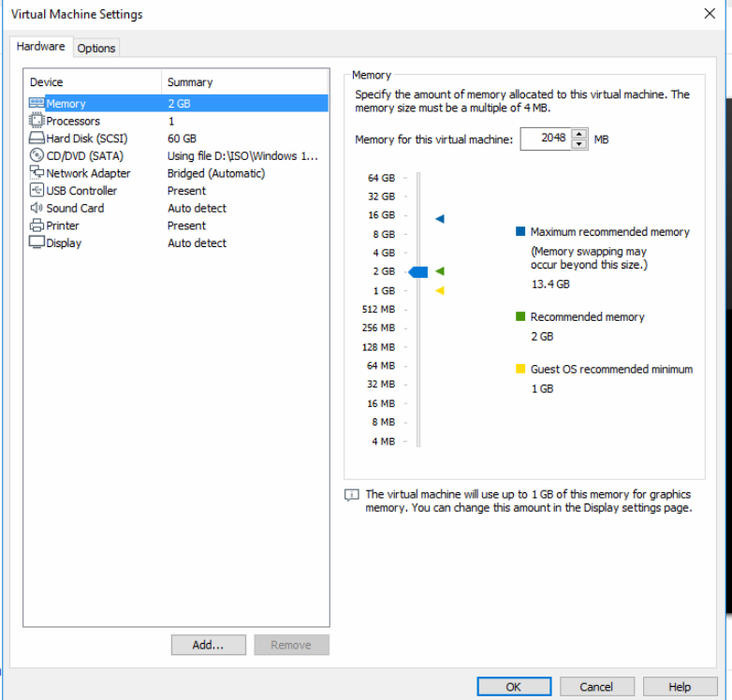Select the CD/DVD (SATA) disc icon
Viewport: 732px width, 700px height.
[x=37, y=155]
